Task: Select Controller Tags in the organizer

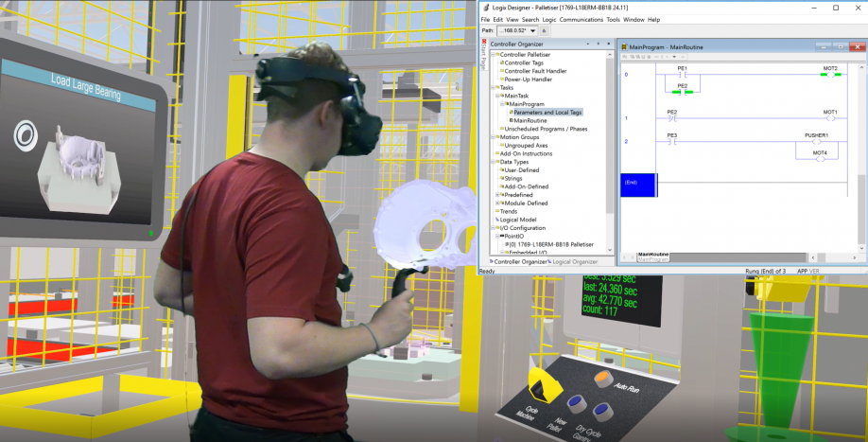Action: 524,63
